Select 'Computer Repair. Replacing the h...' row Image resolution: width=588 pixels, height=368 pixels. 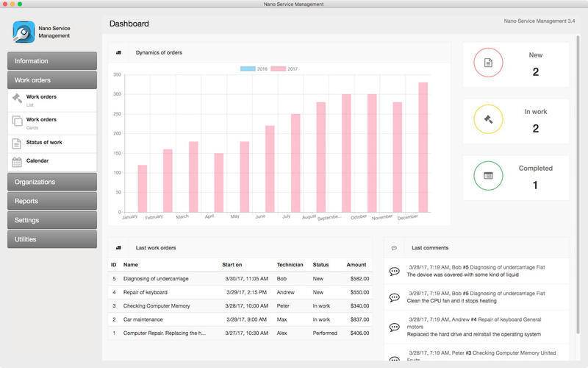(240, 333)
